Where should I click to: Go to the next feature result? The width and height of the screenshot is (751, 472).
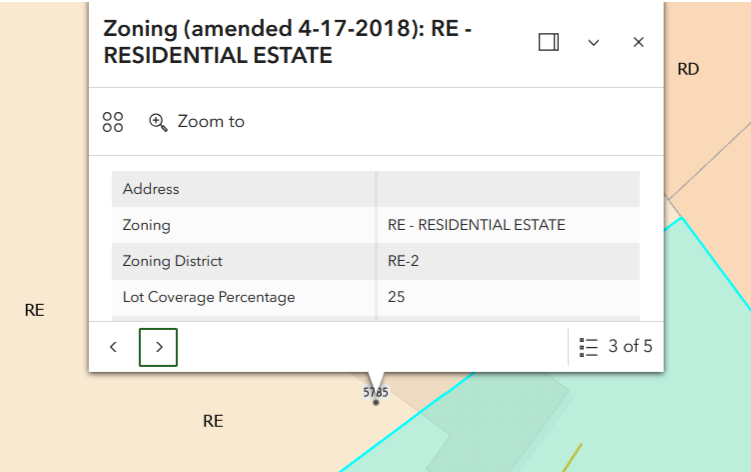click(x=159, y=347)
